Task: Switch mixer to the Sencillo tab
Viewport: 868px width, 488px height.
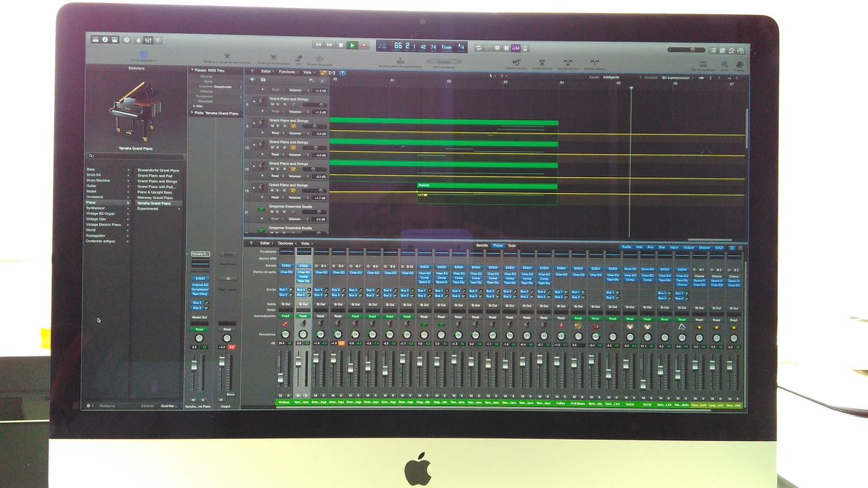Action: pos(482,245)
